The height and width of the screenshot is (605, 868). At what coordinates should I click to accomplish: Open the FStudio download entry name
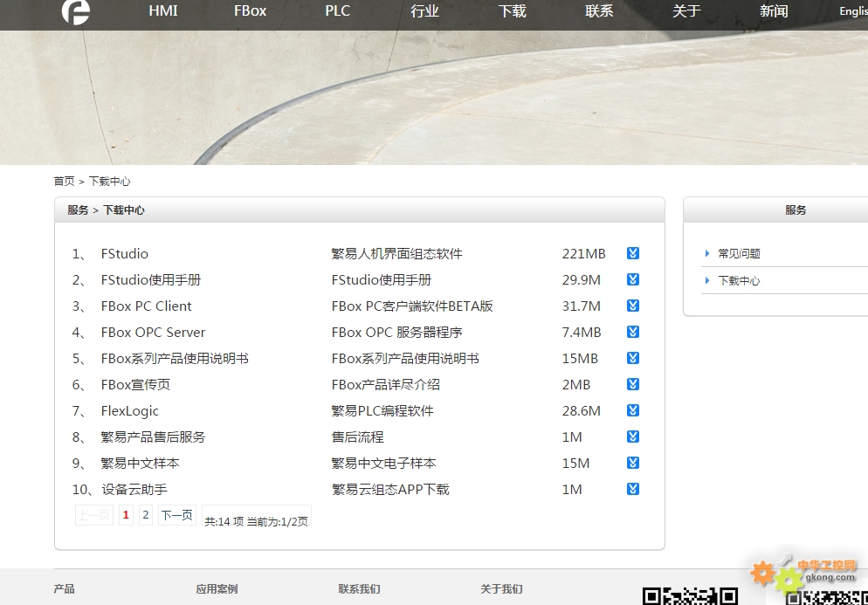tap(125, 253)
